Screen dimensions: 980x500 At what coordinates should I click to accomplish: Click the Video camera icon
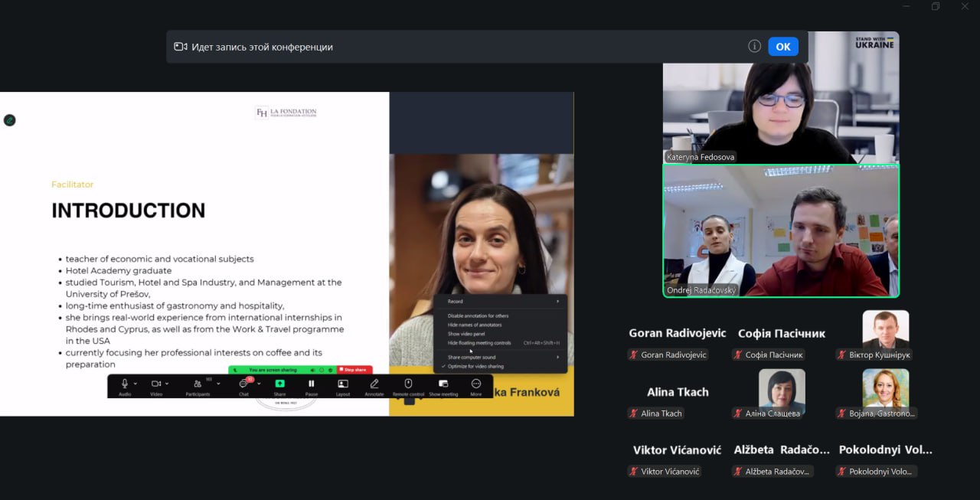coord(156,384)
